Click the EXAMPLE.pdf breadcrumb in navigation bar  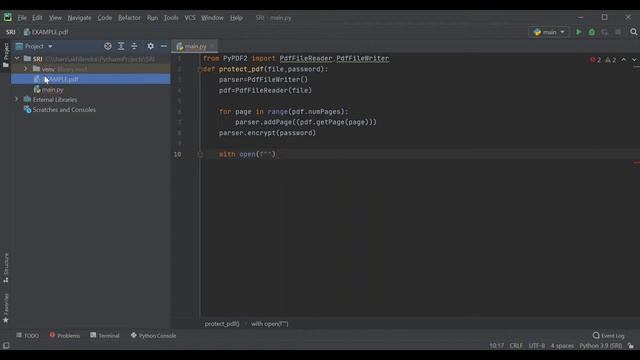pos(46,32)
